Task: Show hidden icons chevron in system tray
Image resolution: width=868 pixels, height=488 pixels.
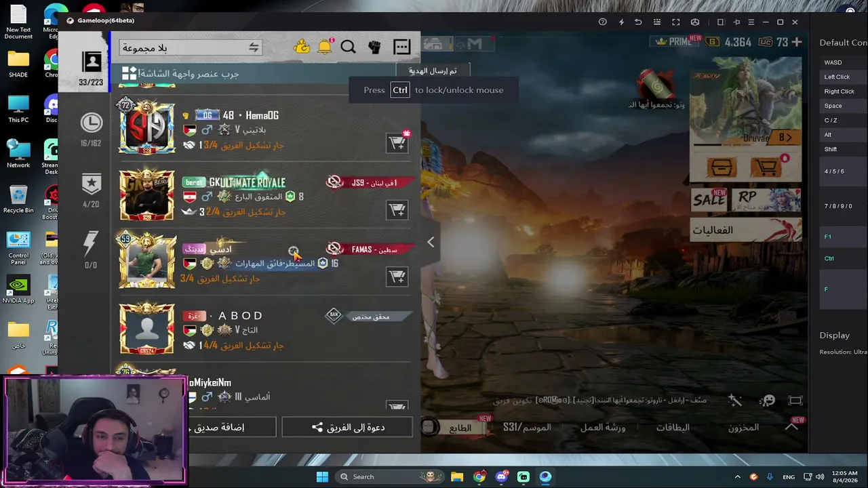Action: pos(738,476)
